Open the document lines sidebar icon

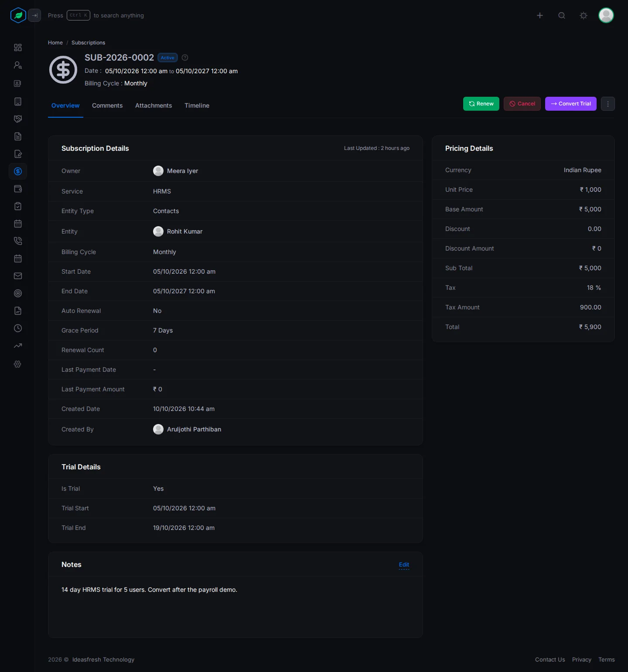pos(18,136)
